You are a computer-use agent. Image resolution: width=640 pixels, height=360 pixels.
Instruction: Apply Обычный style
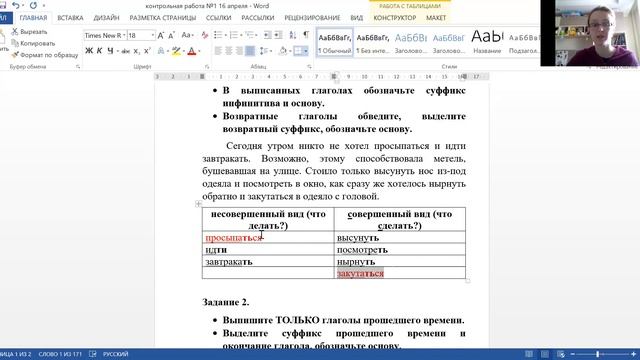335,43
